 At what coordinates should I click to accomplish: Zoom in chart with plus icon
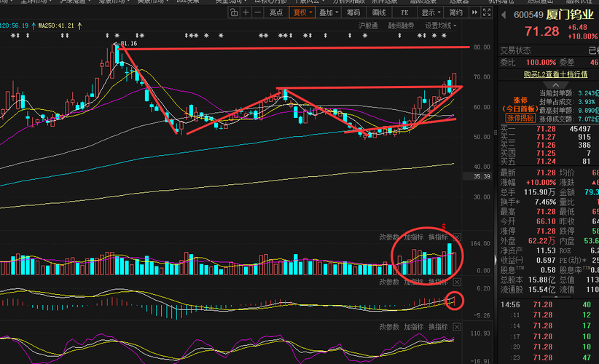pyautogui.click(x=246, y=12)
